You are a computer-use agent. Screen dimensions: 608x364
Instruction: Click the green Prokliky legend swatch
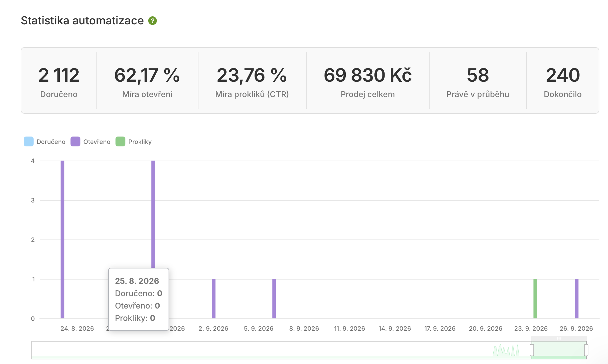point(120,141)
